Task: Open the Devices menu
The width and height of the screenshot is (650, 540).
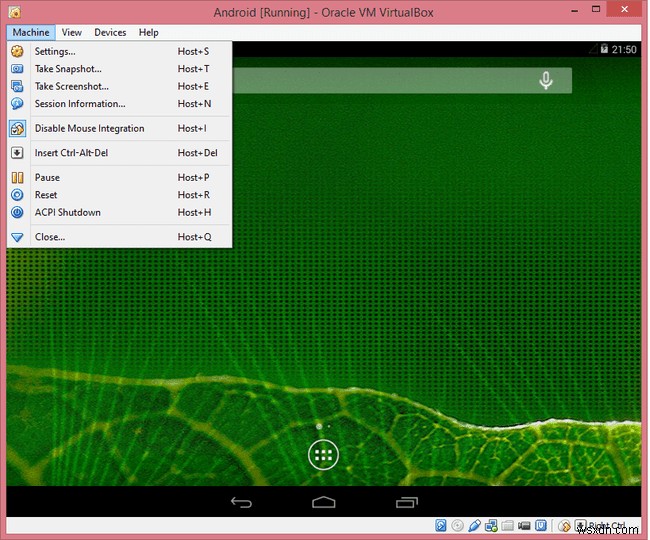Action: tap(110, 32)
